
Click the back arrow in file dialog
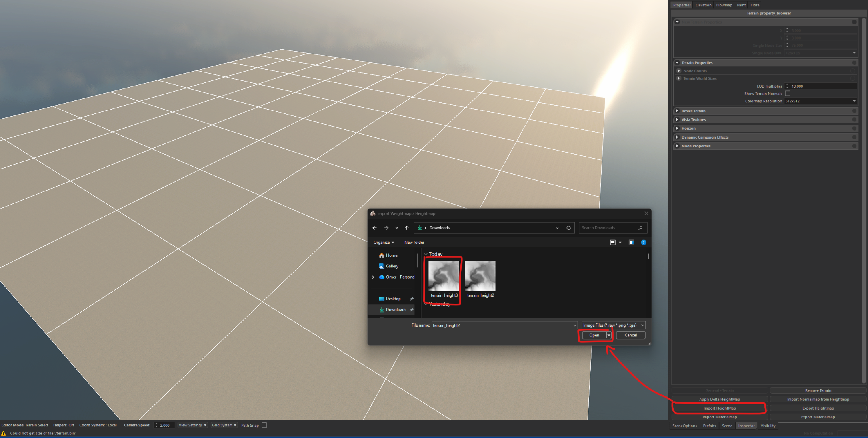click(374, 228)
